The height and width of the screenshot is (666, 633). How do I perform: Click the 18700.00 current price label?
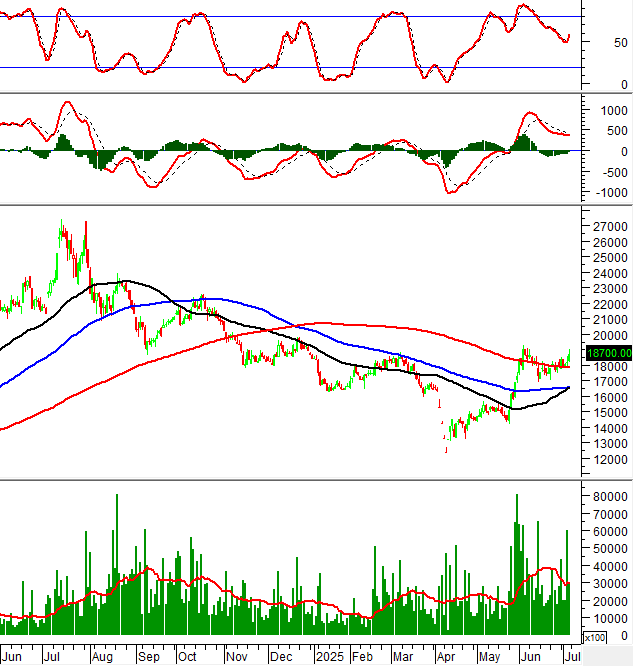click(x=608, y=353)
